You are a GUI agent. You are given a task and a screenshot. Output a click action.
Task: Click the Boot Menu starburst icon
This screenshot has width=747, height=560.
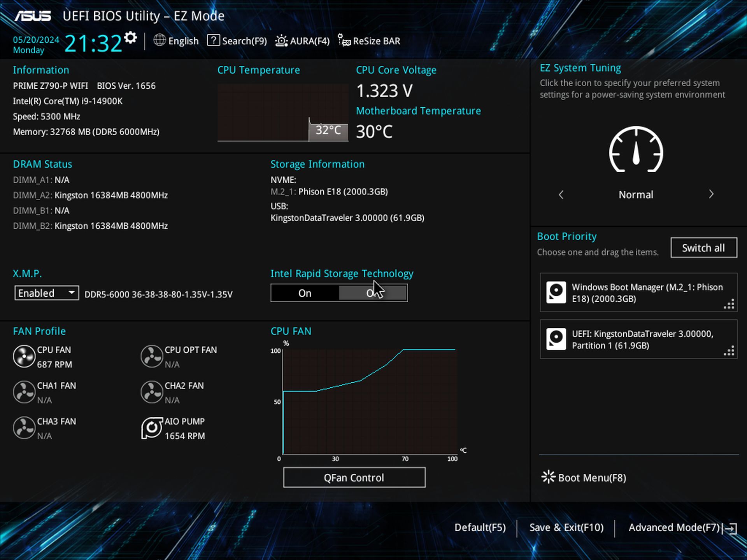548,477
